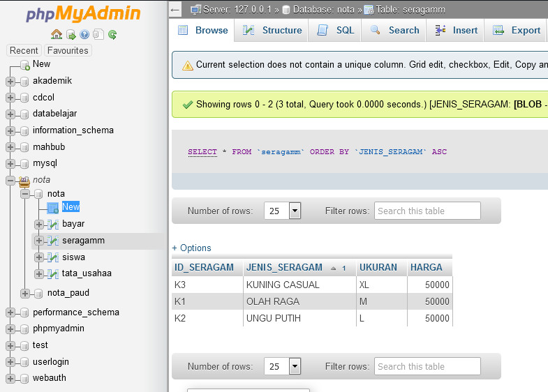The height and width of the screenshot is (392, 548).
Task: Click the green success checkmark icon
Action: [188, 105]
